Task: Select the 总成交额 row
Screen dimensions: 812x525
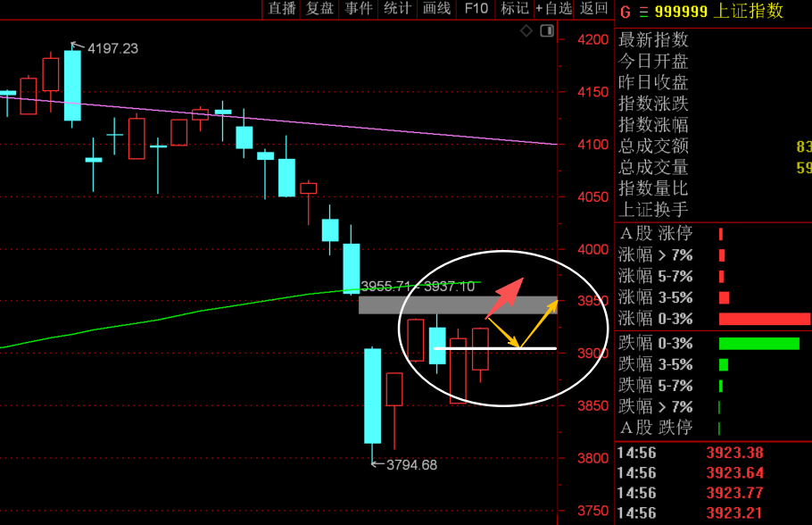Action: [714, 146]
